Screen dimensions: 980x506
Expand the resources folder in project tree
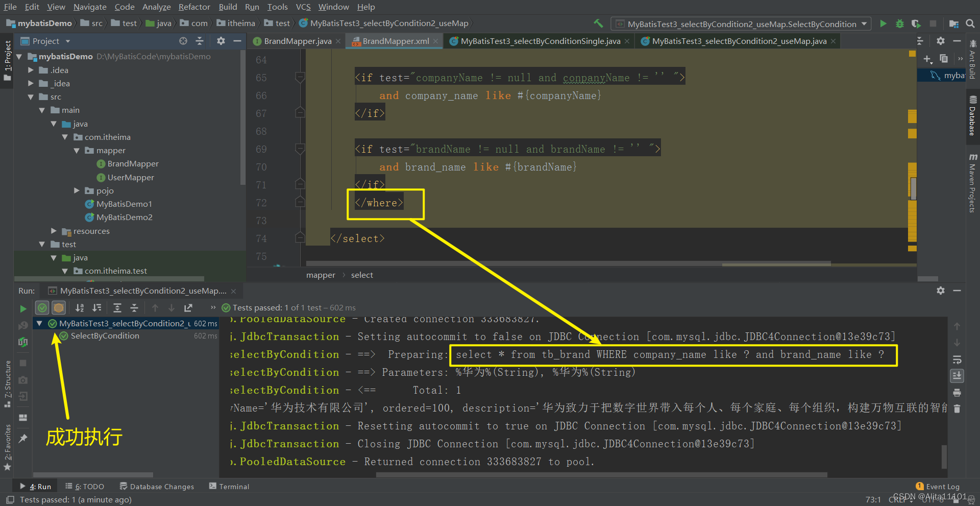(54, 231)
